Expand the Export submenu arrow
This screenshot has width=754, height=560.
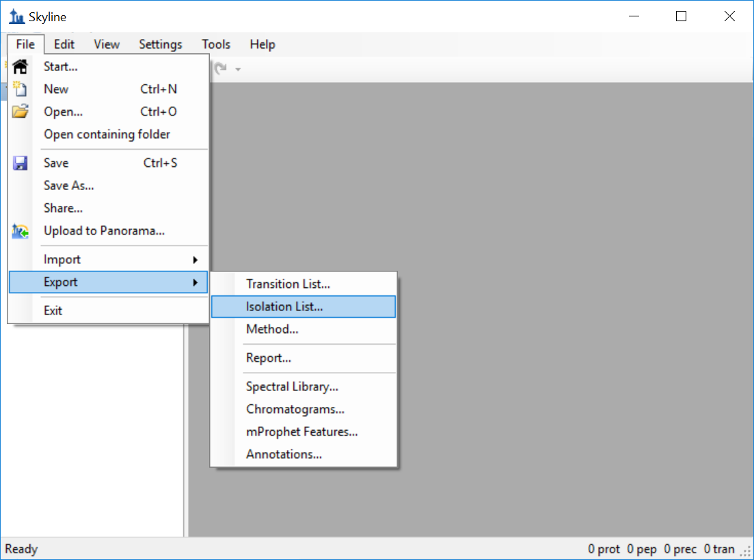196,282
